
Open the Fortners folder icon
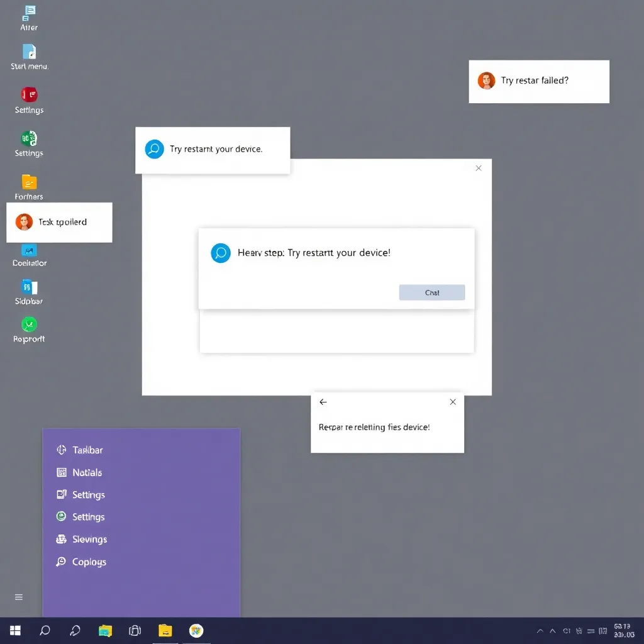click(x=29, y=182)
